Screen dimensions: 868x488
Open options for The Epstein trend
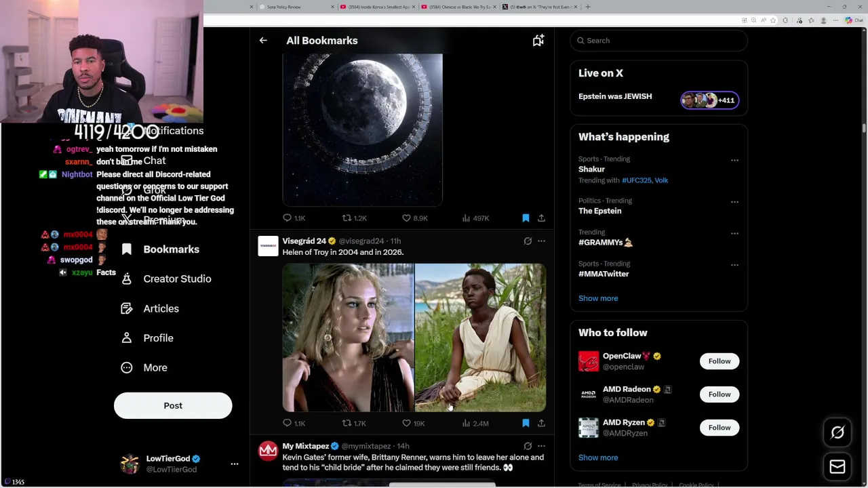pos(734,202)
